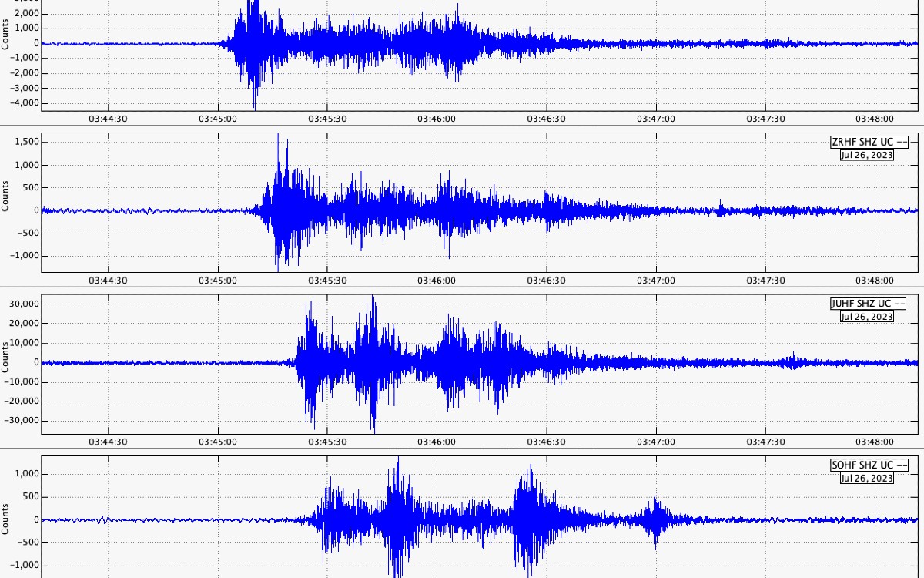924x578 pixels.
Task: Select the date label under JUHF station
Action: tap(866, 316)
